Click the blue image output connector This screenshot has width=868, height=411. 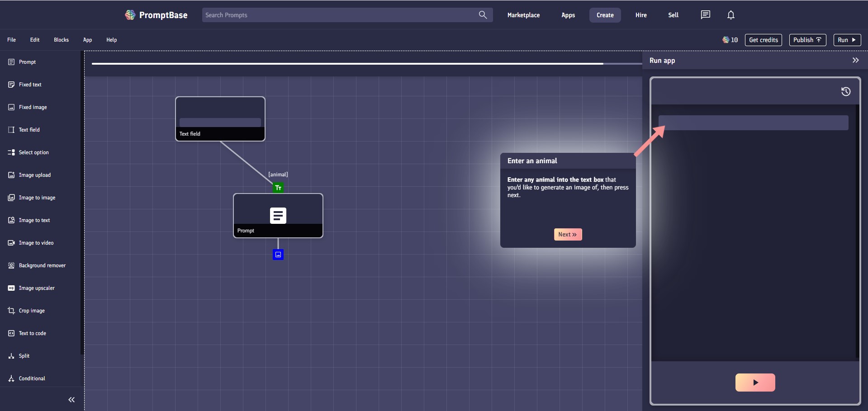click(x=278, y=255)
